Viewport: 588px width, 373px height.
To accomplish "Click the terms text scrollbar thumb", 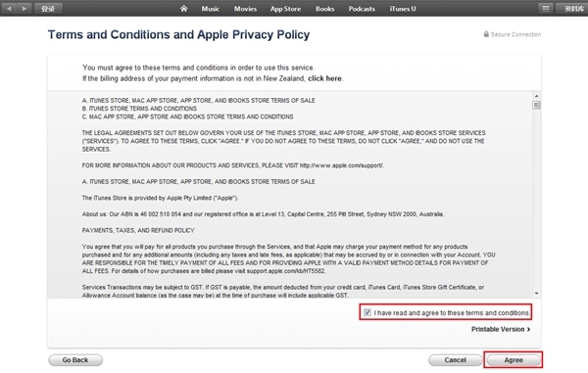I will point(537,105).
